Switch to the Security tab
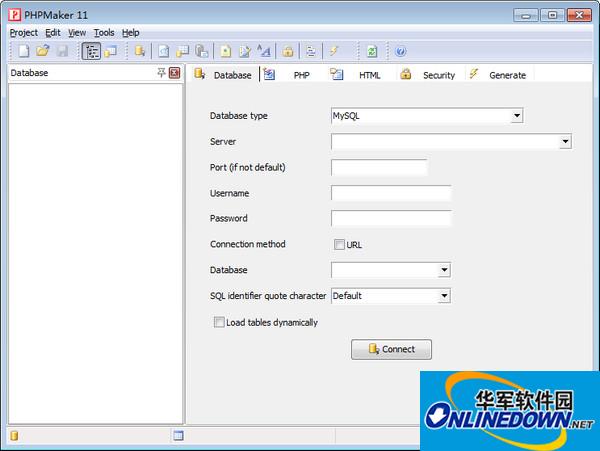The height and width of the screenshot is (451, 600). pos(429,75)
